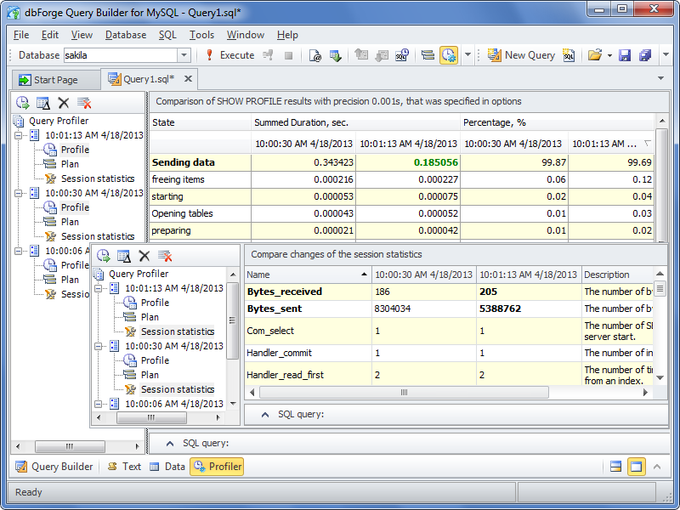
Task: Click the stop execution square icon
Action: point(288,56)
